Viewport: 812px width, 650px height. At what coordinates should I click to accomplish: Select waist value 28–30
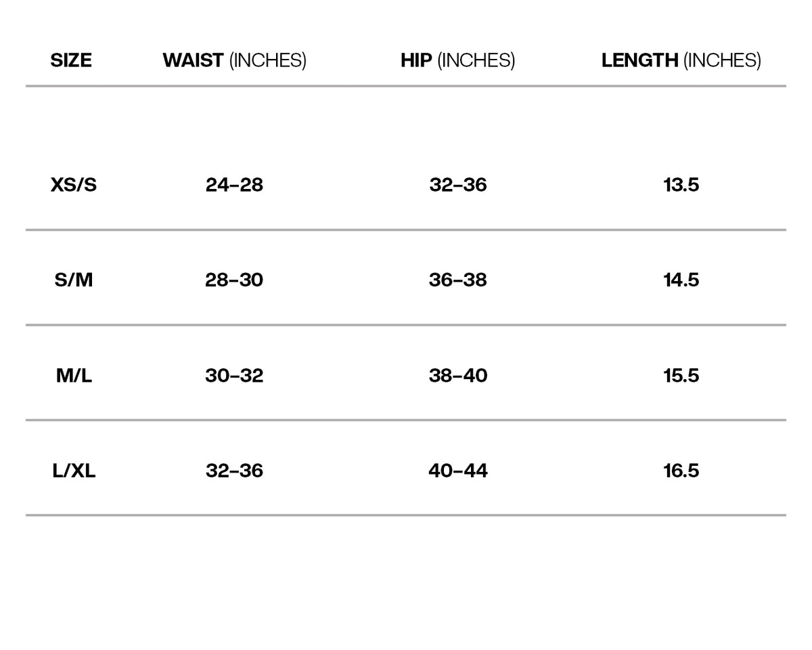[234, 280]
